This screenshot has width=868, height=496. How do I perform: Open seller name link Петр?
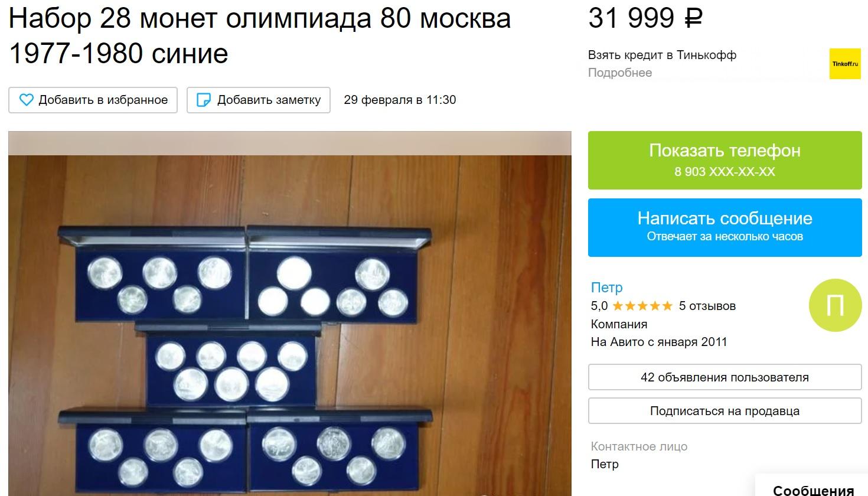[606, 288]
